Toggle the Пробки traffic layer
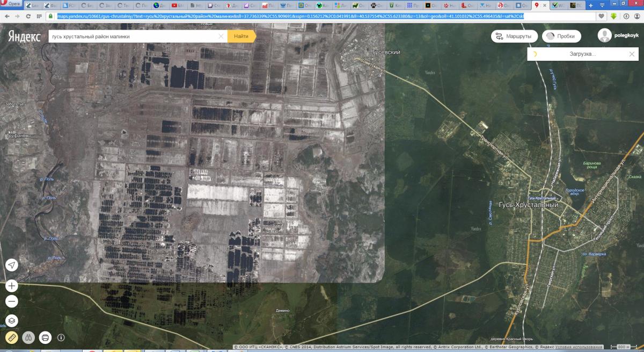This screenshot has height=352, width=644. point(561,37)
